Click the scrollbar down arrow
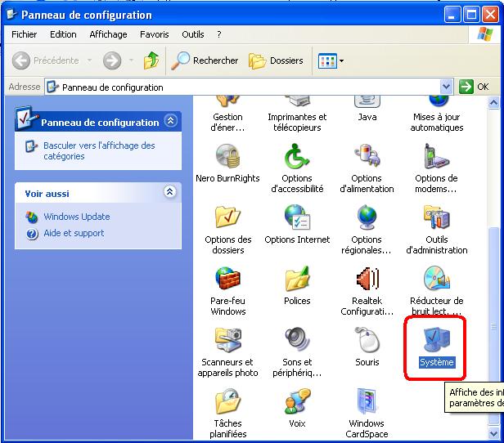Screen dimensions: 504x443 coord(493,433)
